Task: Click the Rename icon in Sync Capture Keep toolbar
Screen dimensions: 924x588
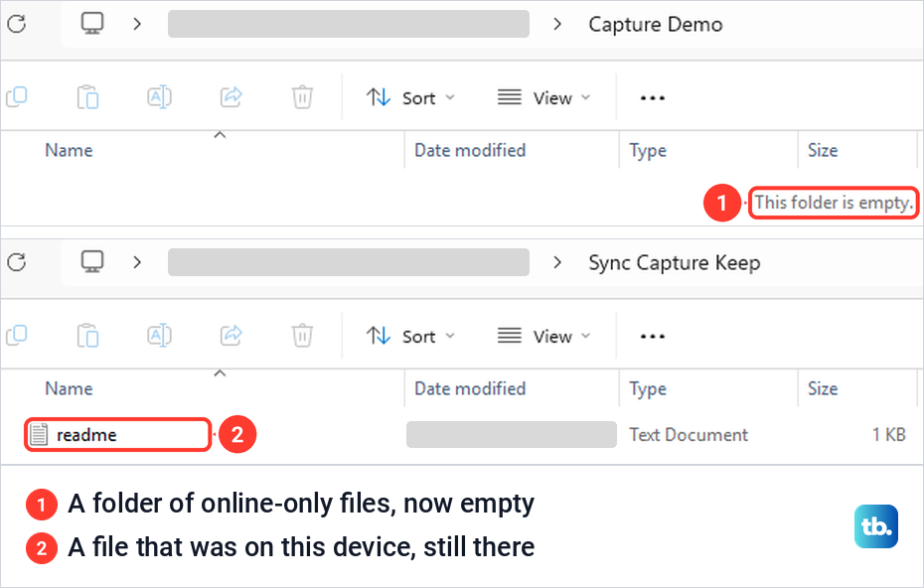Action: point(159,336)
